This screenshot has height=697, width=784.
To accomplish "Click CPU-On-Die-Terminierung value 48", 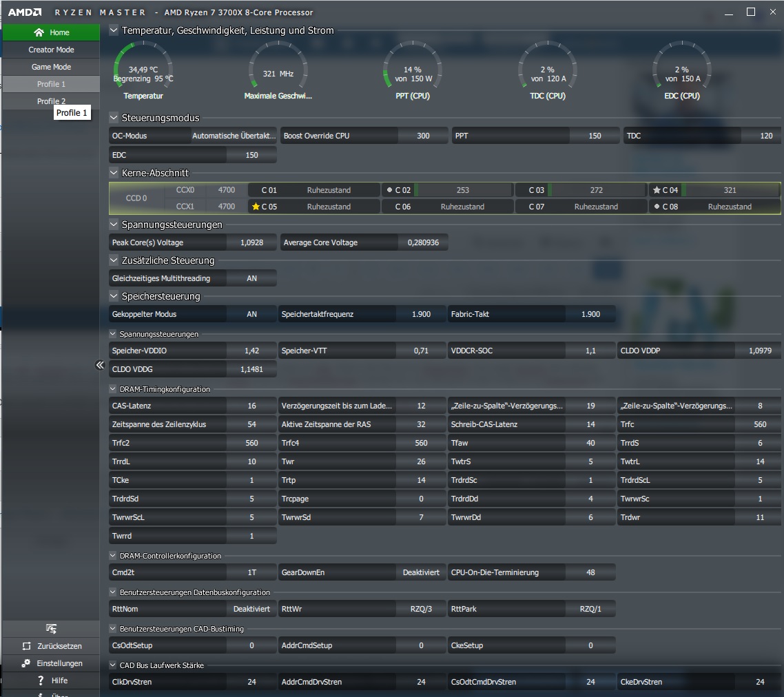I will pyautogui.click(x=590, y=572).
